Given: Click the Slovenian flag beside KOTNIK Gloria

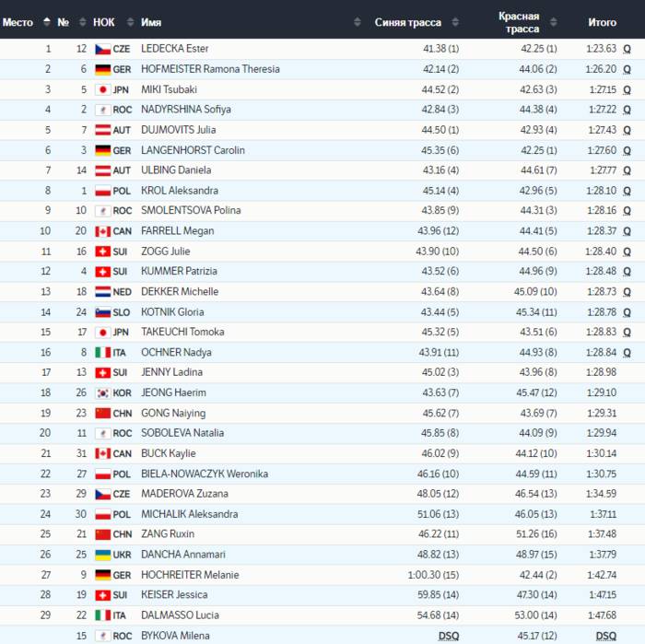Looking at the screenshot, I should point(102,312).
